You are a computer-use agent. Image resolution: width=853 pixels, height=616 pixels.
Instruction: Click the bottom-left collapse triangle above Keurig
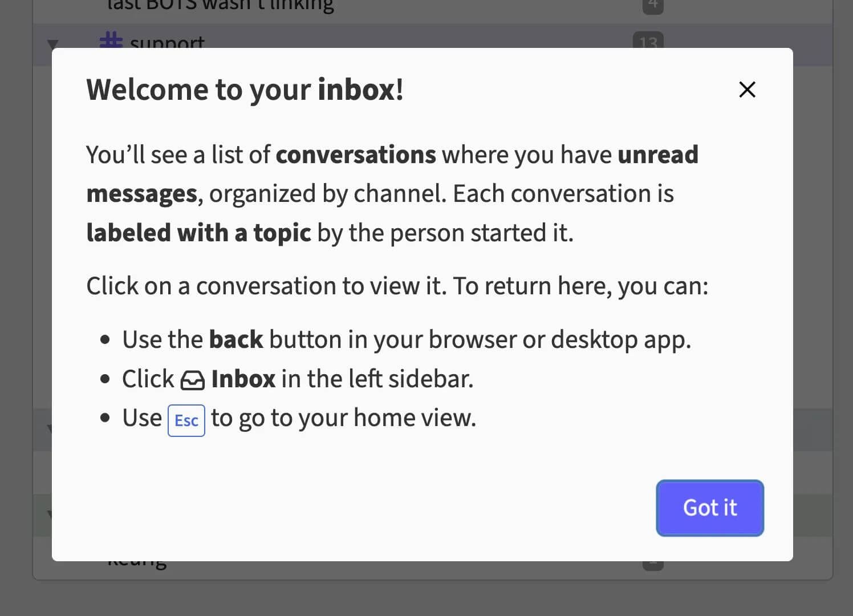click(x=52, y=514)
